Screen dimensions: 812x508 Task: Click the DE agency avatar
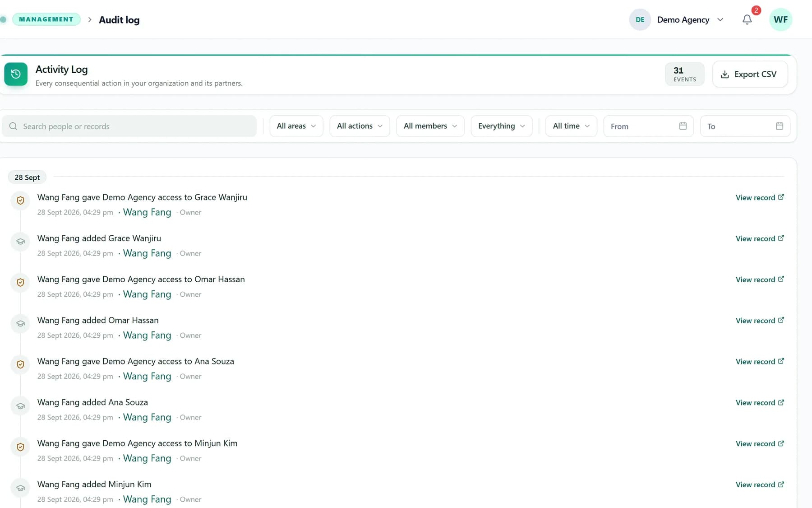click(640, 19)
